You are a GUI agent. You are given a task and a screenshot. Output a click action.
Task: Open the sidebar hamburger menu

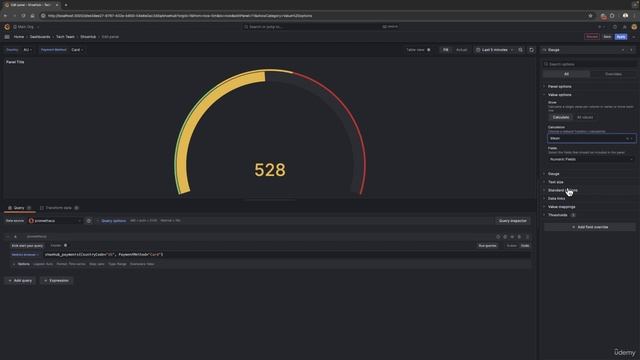coord(7,37)
